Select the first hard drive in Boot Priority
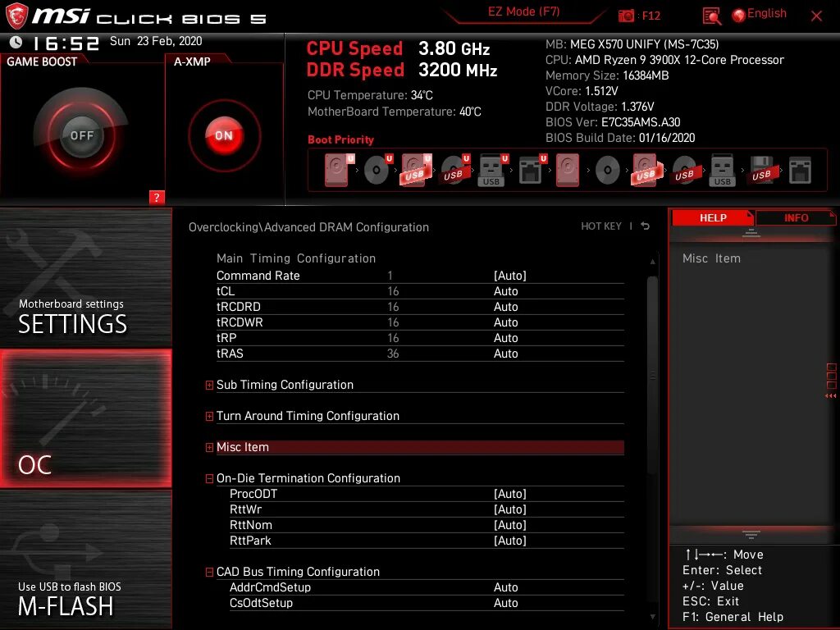Viewport: 840px width, 630px height. 336,170
